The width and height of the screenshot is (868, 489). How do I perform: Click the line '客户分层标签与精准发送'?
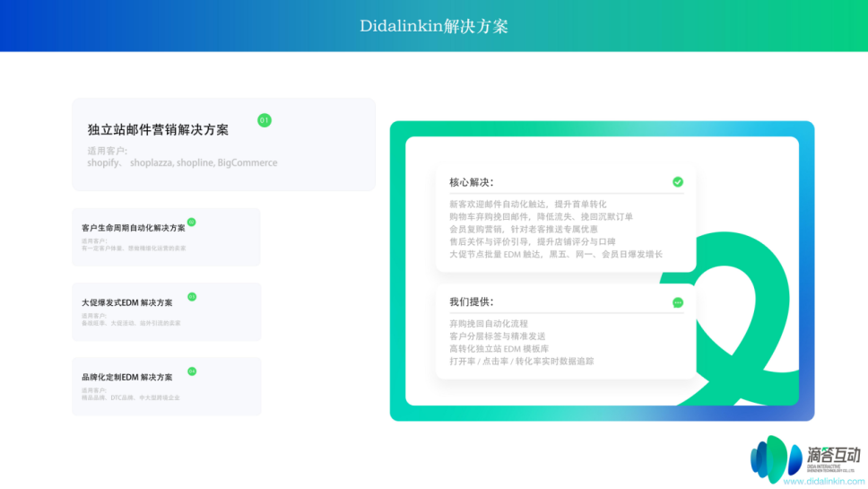(497, 336)
